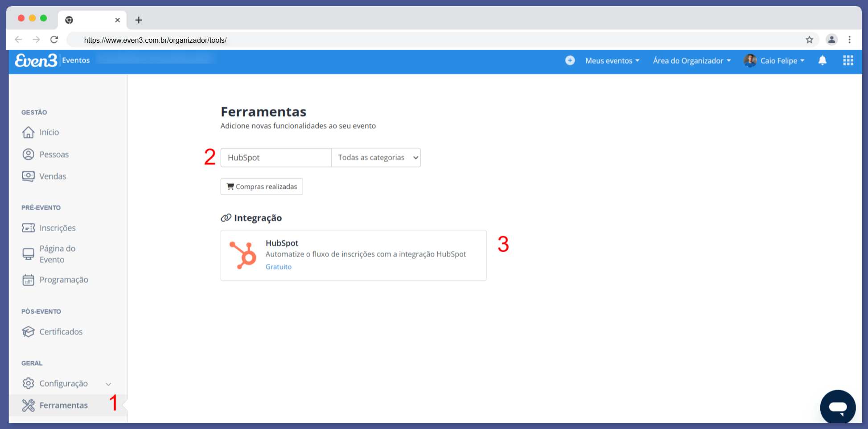Open the browser three-dot menu
Viewport: 868px width, 429px height.
click(x=850, y=40)
